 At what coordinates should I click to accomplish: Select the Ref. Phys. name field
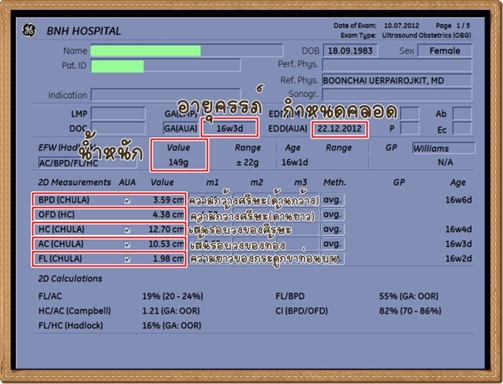click(397, 80)
